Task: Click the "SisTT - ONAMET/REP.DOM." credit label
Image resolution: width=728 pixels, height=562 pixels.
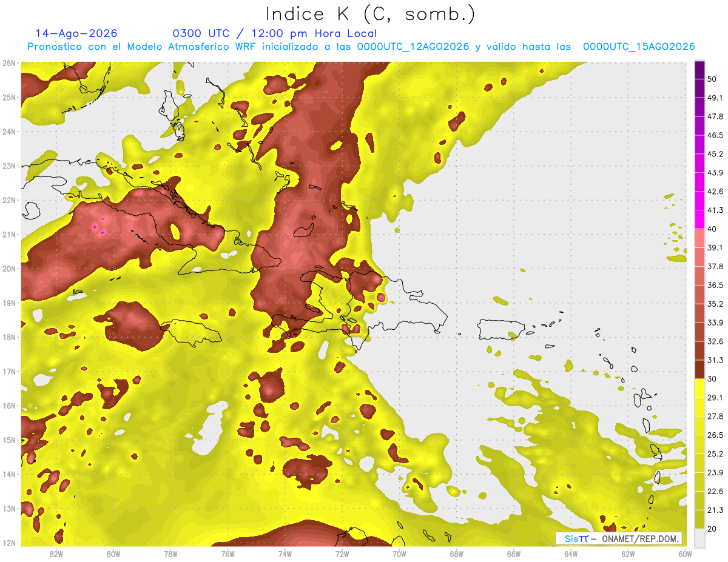Action: point(619,538)
